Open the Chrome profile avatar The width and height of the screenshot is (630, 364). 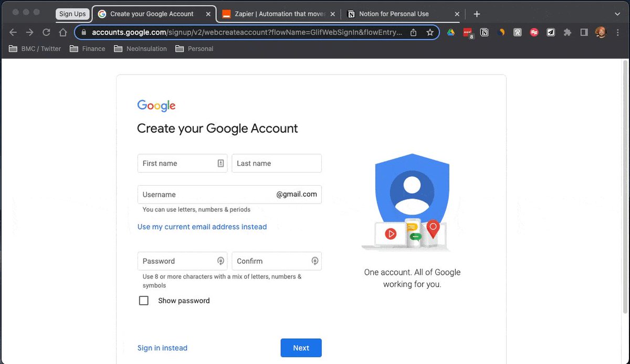pyautogui.click(x=601, y=33)
